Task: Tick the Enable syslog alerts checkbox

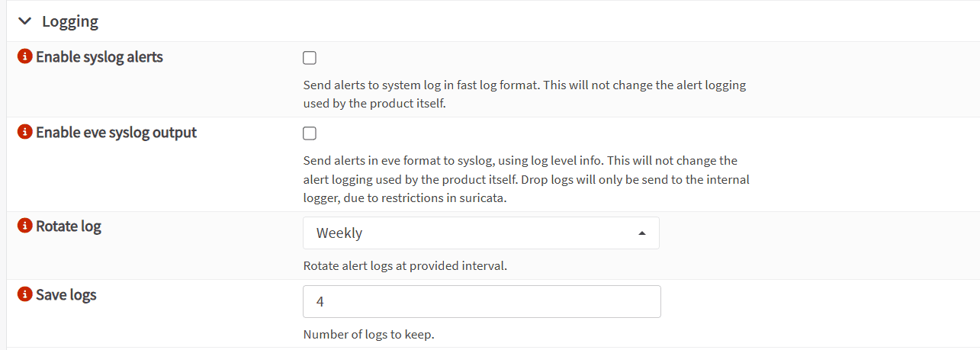Action: click(310, 58)
